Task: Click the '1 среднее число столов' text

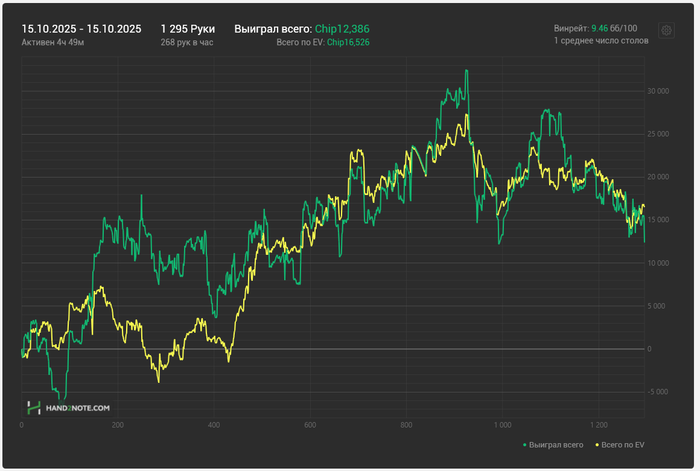Action: [x=601, y=41]
